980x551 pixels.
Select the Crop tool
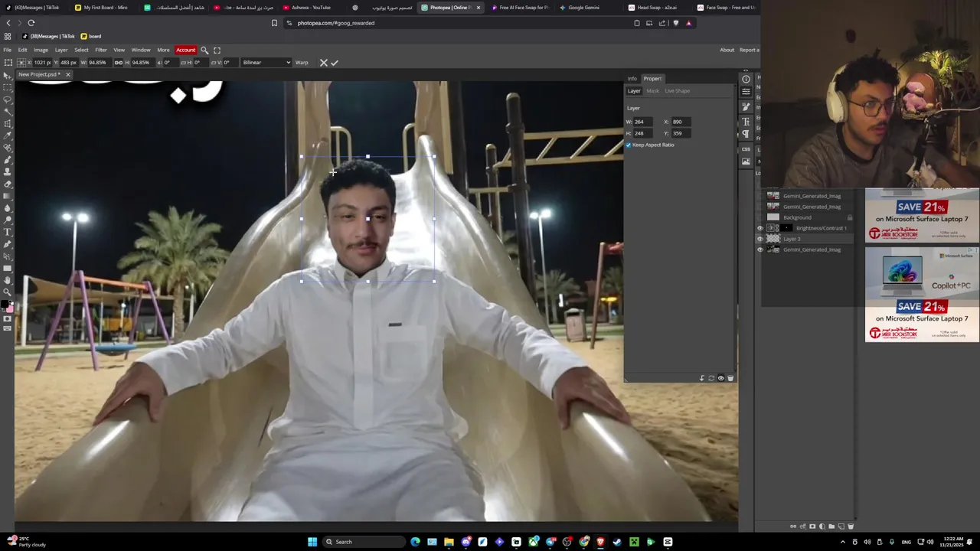(x=8, y=124)
